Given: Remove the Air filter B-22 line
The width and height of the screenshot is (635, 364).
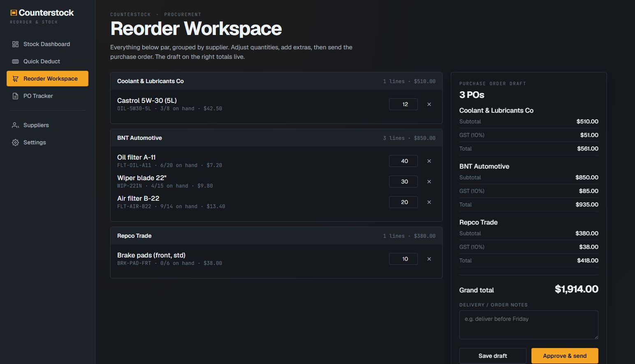Looking at the screenshot, I should pos(429,202).
